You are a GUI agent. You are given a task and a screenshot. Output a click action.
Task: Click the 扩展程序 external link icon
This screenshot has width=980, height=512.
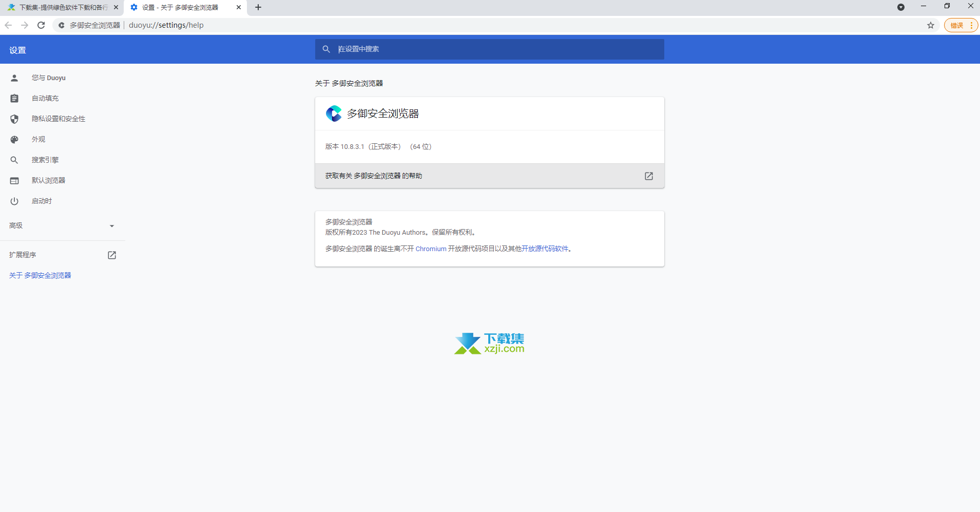pos(112,255)
